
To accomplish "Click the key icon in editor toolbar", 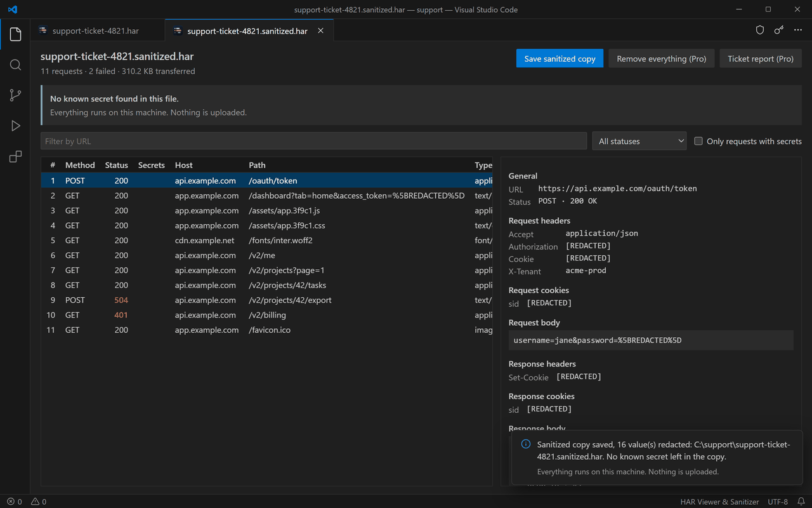I will pyautogui.click(x=779, y=30).
